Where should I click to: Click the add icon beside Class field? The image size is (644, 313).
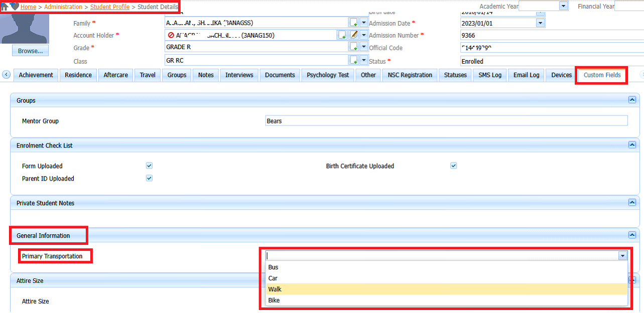point(354,60)
